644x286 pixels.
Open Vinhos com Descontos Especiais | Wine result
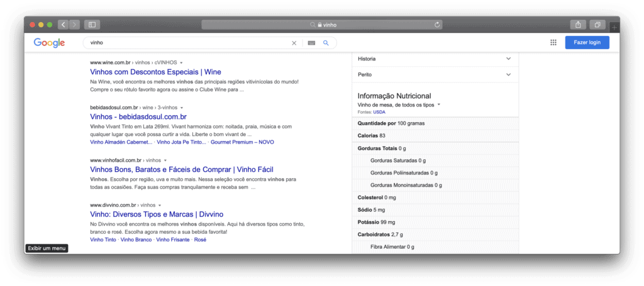[155, 72]
